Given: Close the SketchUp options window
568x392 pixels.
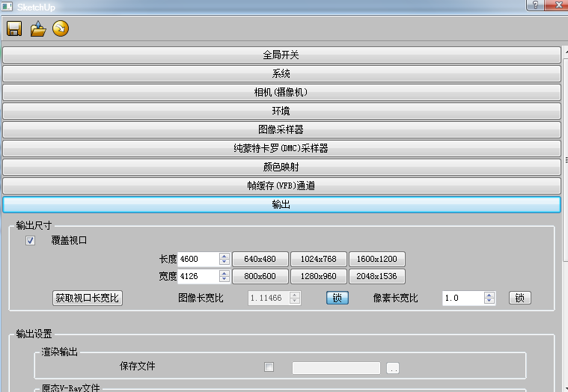Looking at the screenshot, I should 558,4.
